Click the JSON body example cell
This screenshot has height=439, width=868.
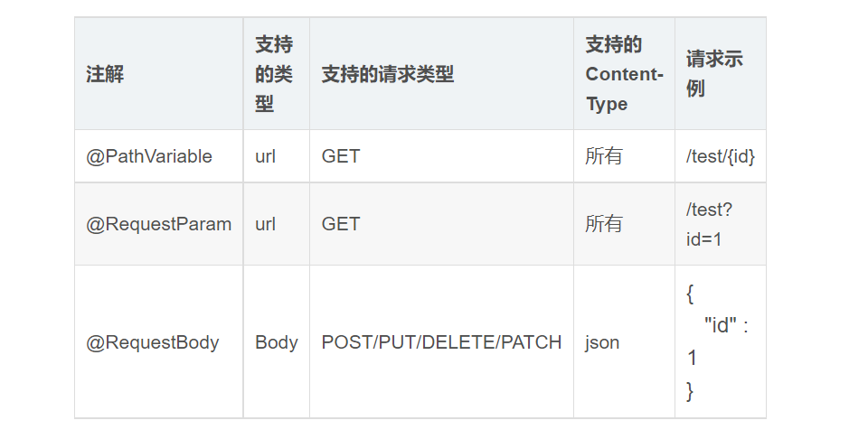pyautogui.click(x=718, y=342)
